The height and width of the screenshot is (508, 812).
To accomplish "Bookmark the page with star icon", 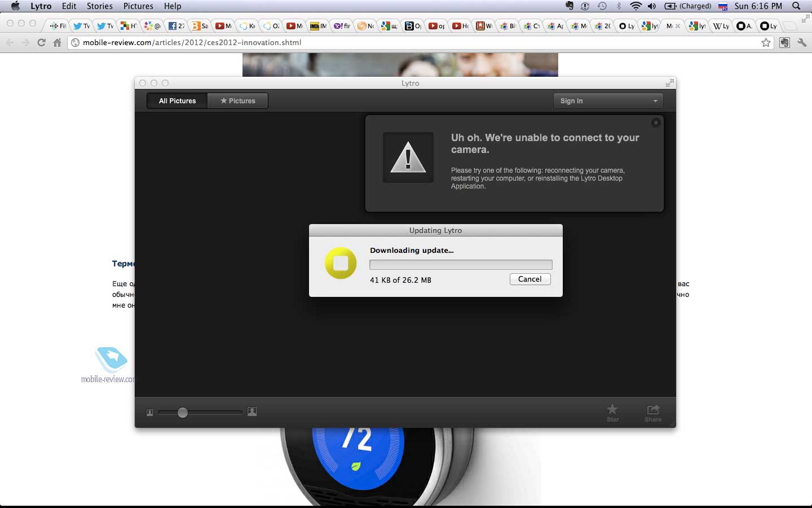I will (x=766, y=42).
